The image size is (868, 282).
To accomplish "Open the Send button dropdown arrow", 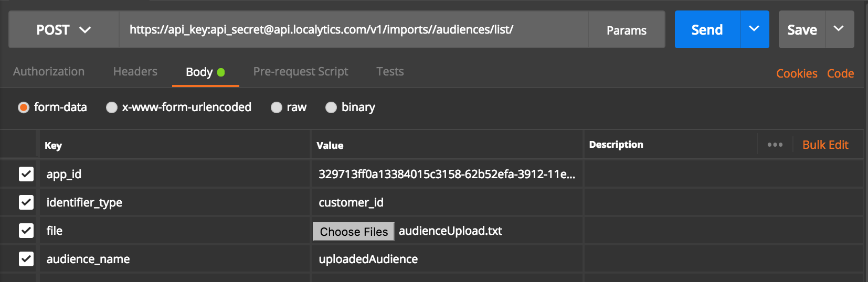I will pyautogui.click(x=754, y=29).
